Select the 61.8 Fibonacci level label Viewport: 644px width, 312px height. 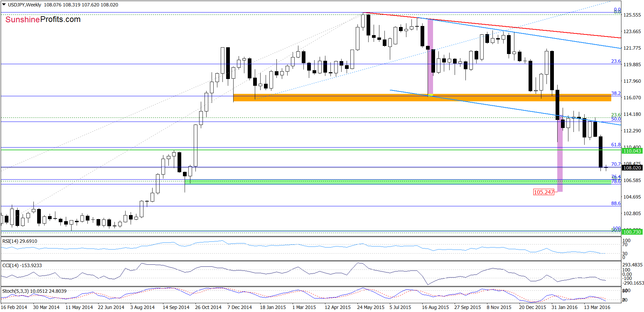tap(616, 145)
